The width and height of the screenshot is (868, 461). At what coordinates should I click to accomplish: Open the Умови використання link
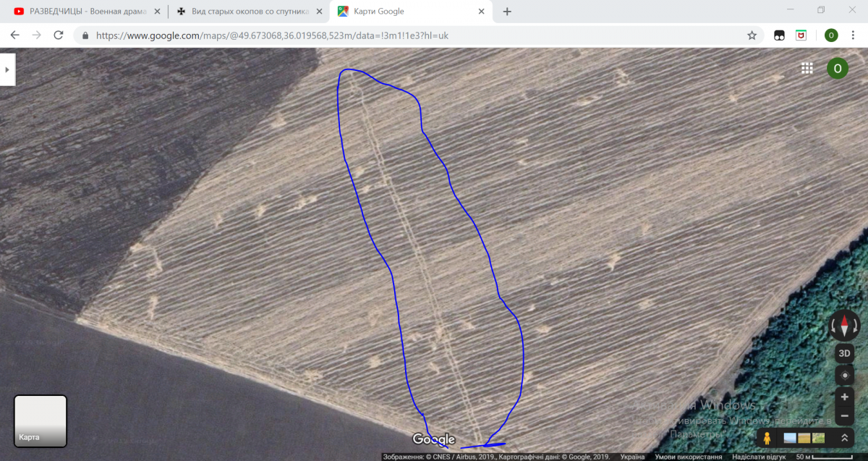688,457
